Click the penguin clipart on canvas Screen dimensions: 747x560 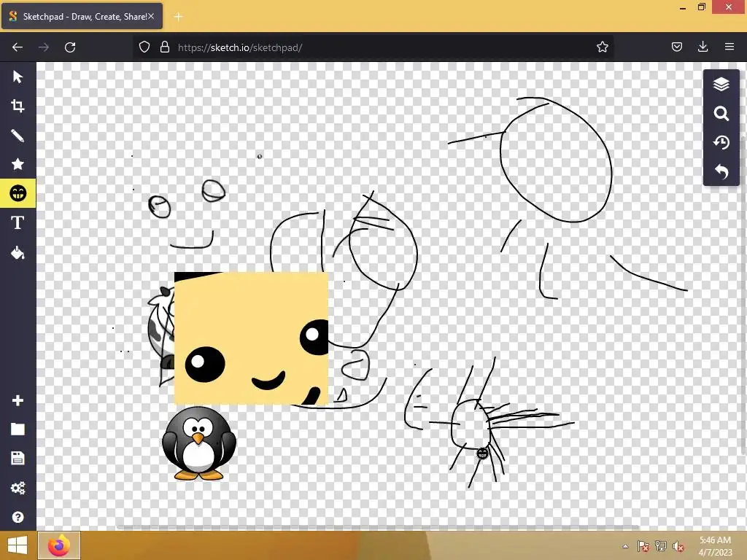(198, 443)
